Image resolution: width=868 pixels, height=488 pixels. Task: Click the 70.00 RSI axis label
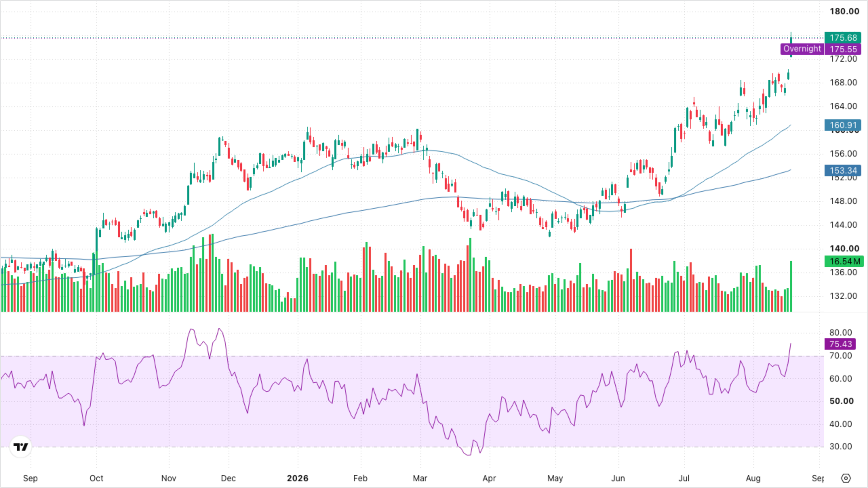point(841,356)
